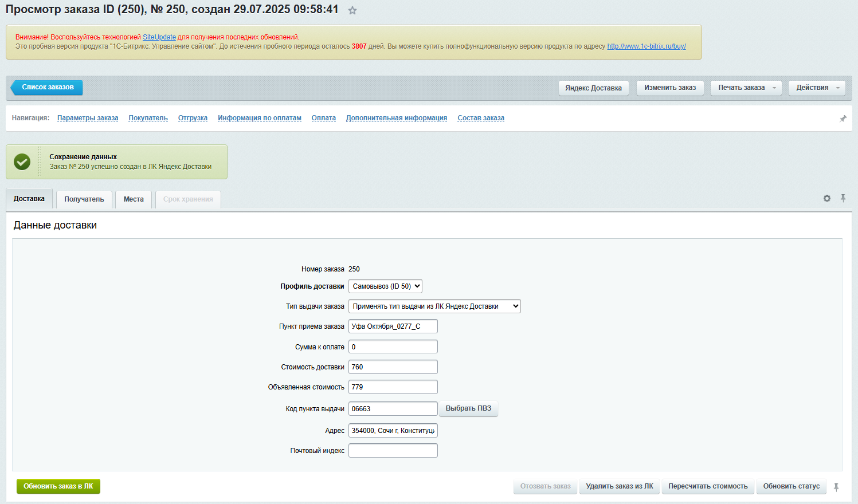
Task: Add page to favorites with star icon
Action: coord(352,10)
